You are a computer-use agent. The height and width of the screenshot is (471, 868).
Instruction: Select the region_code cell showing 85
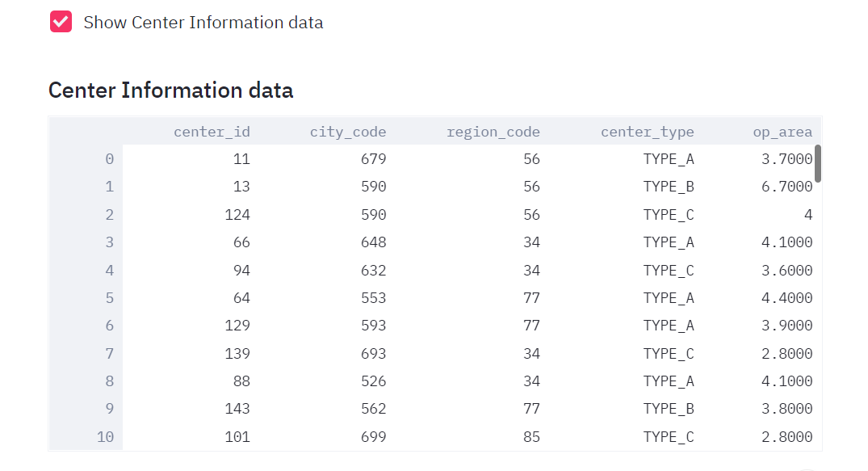(530, 437)
